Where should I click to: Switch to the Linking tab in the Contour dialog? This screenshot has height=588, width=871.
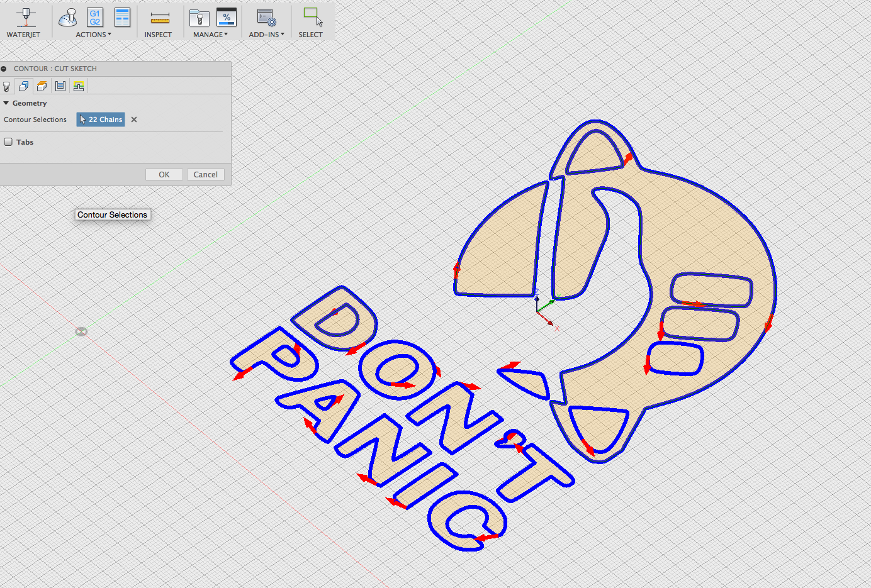pos(79,86)
